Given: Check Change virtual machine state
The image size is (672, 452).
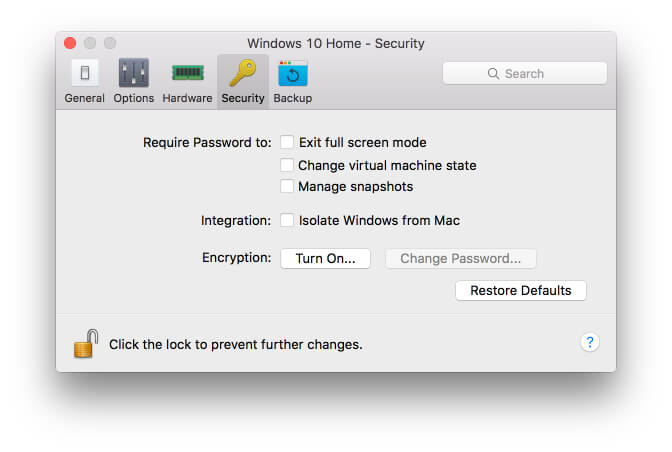Looking at the screenshot, I should point(287,165).
